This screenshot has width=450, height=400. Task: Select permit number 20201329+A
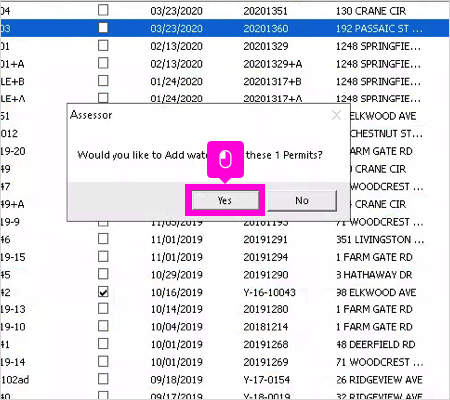(x=273, y=64)
